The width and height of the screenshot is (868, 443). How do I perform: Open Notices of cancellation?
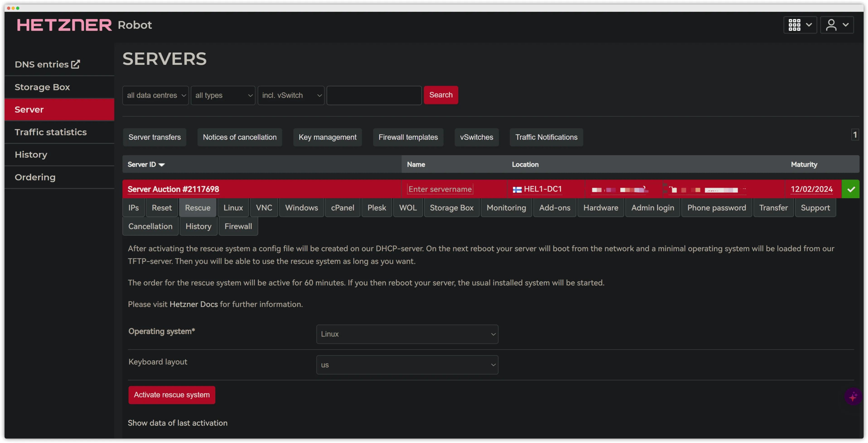pos(240,137)
